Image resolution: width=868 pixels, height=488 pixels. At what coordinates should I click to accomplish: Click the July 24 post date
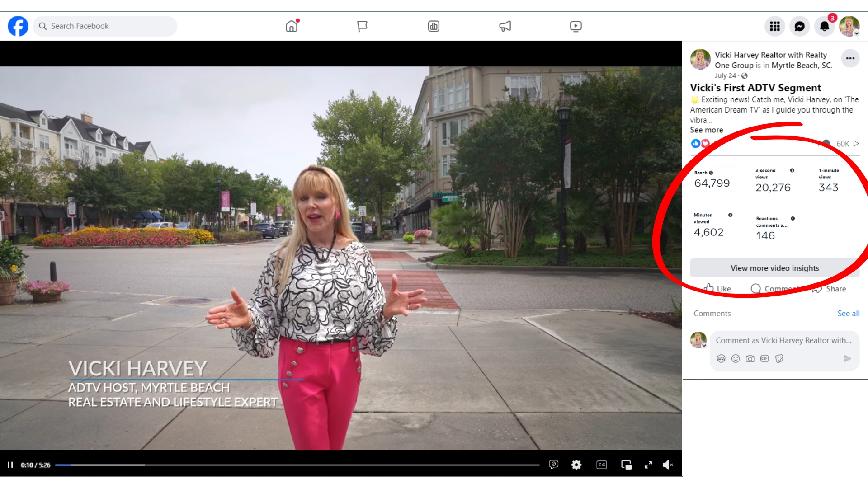(725, 75)
